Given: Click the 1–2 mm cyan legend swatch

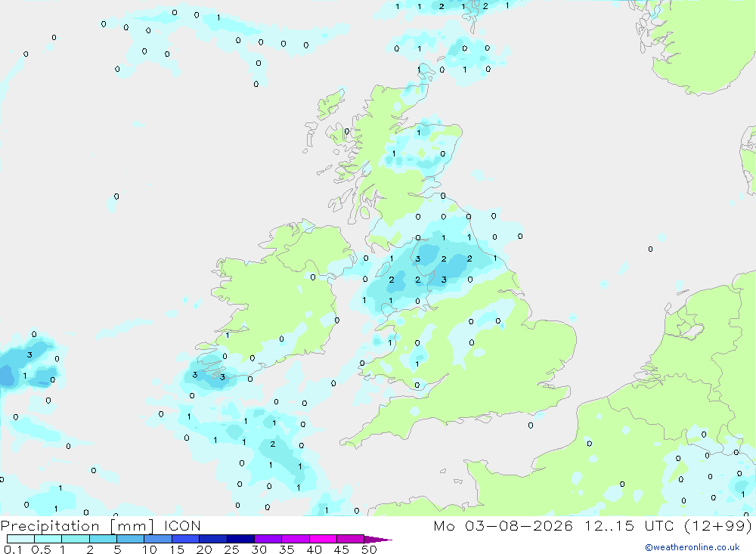Looking at the screenshot, I should tap(76, 539).
